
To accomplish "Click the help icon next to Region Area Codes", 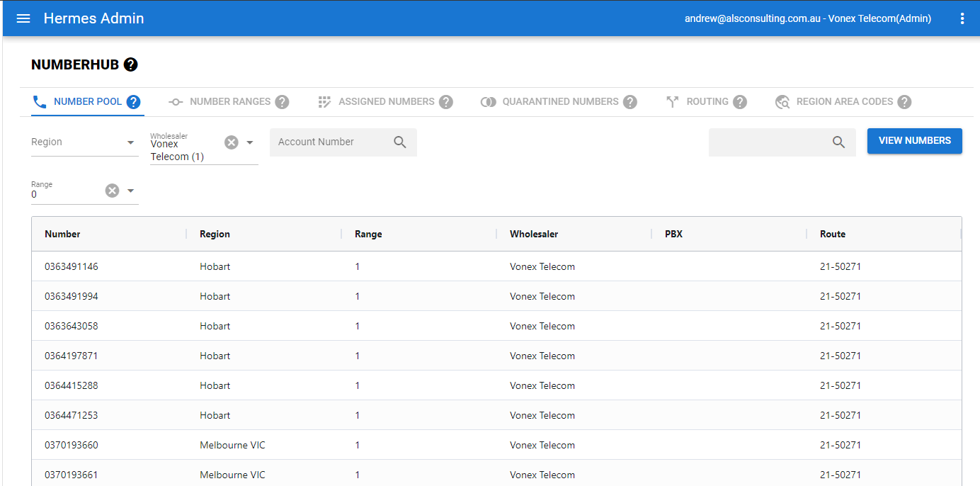I will pos(904,102).
